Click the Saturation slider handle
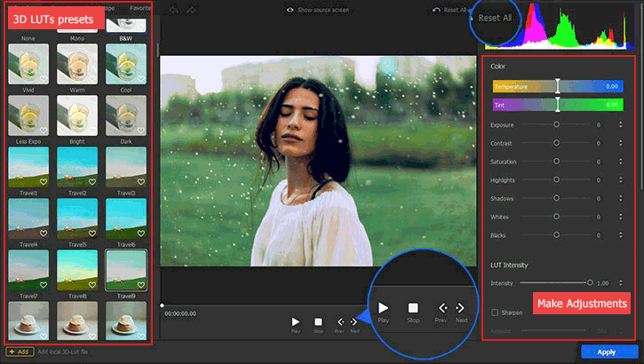This screenshot has width=644, height=364. (557, 162)
